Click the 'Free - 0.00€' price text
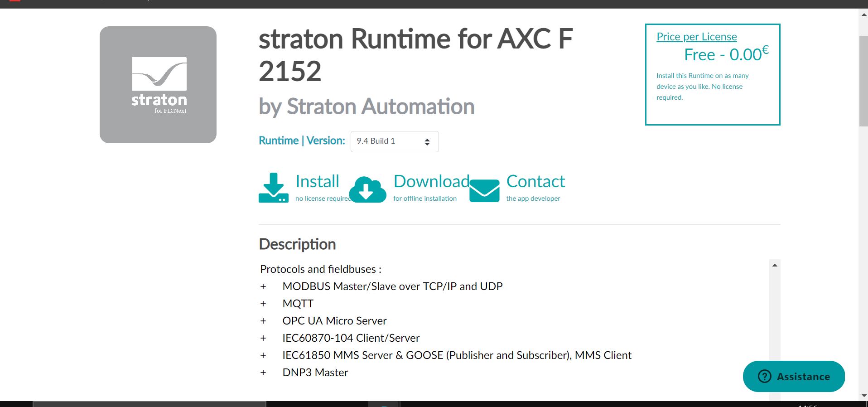Image resolution: width=868 pixels, height=407 pixels. pos(726,54)
